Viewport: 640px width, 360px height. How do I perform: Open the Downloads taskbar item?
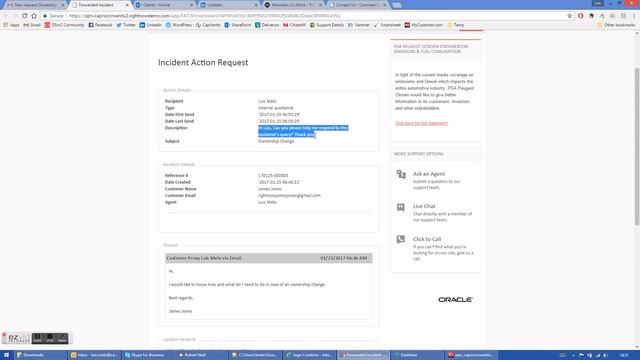pos(40,355)
